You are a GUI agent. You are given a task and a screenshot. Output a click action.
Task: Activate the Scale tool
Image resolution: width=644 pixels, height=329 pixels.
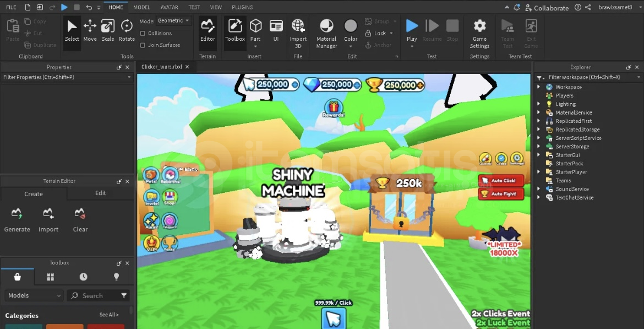tap(107, 31)
